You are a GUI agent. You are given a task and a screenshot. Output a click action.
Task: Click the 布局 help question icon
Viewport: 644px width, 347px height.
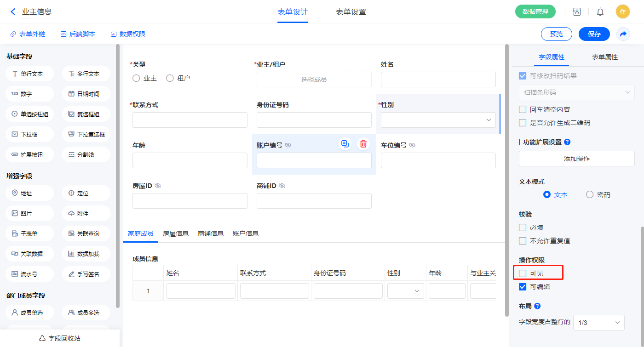pyautogui.click(x=537, y=306)
